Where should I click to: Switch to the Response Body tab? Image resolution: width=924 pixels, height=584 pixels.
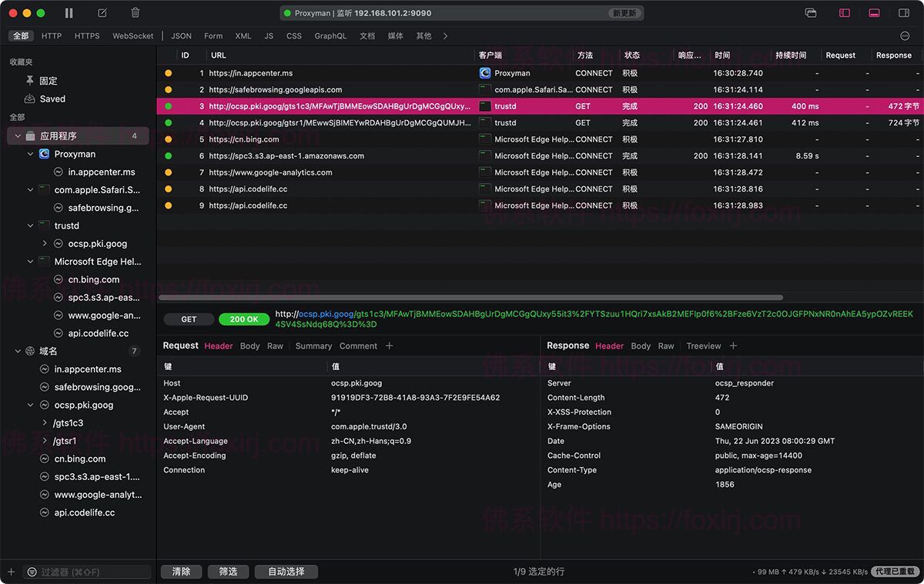(641, 346)
